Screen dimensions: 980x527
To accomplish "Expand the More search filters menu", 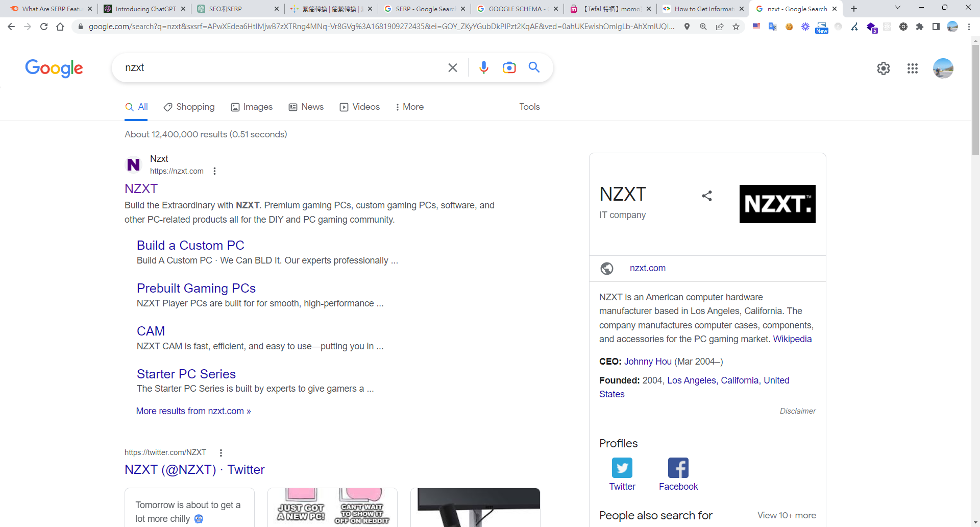I will pyautogui.click(x=409, y=107).
